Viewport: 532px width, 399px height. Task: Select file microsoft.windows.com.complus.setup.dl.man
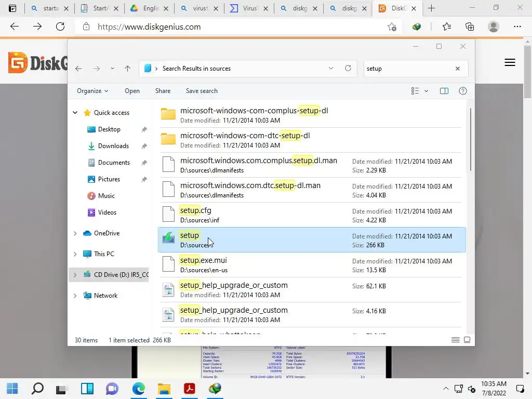pos(312,165)
